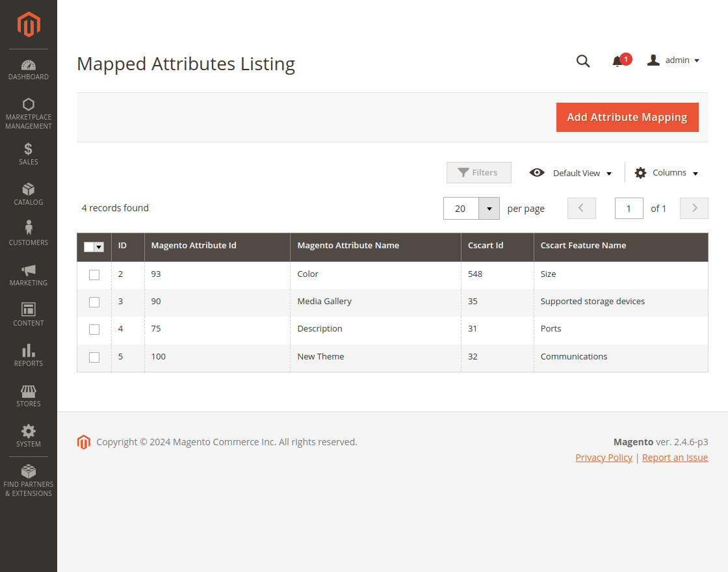Click the page number input field

[x=629, y=209]
